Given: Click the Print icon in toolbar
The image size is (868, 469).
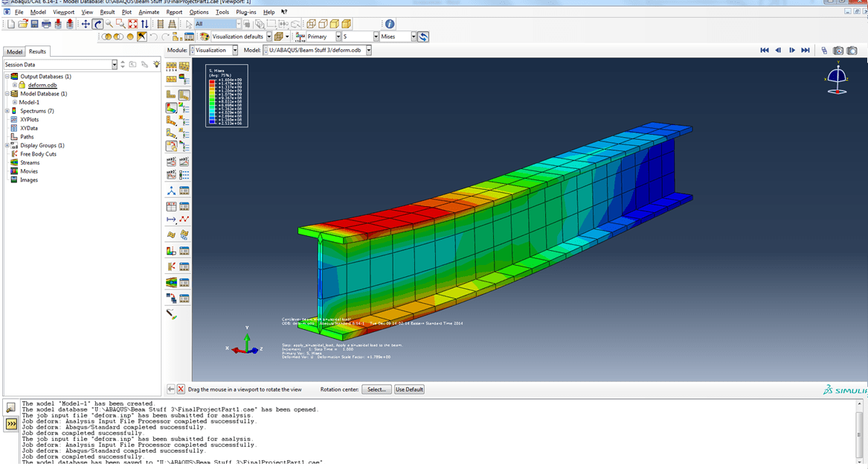Looking at the screenshot, I should point(47,24).
